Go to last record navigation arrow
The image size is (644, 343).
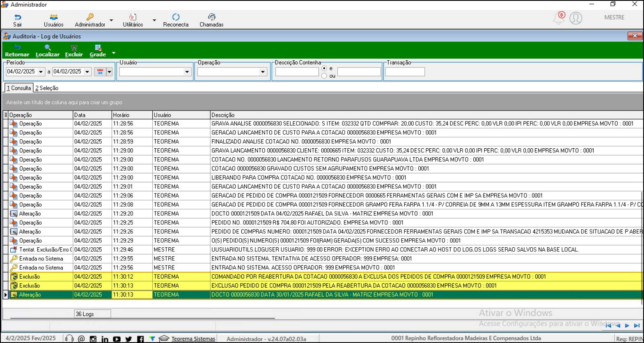(637, 325)
